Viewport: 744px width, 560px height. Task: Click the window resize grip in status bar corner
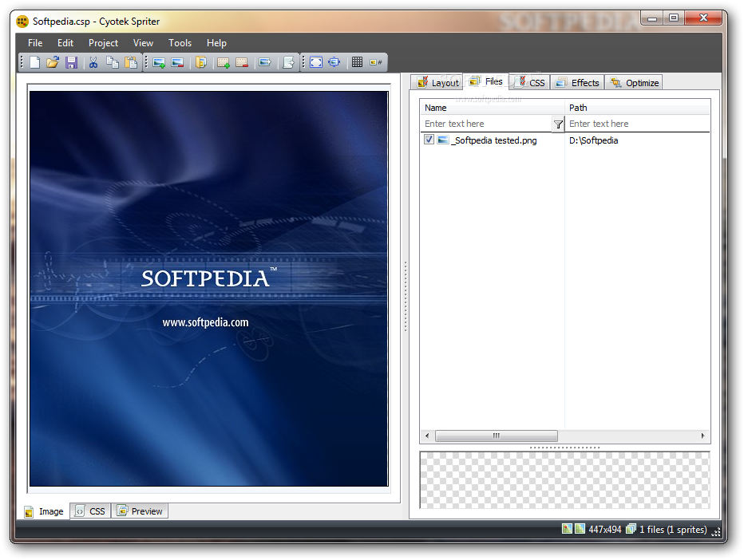pyautogui.click(x=716, y=531)
